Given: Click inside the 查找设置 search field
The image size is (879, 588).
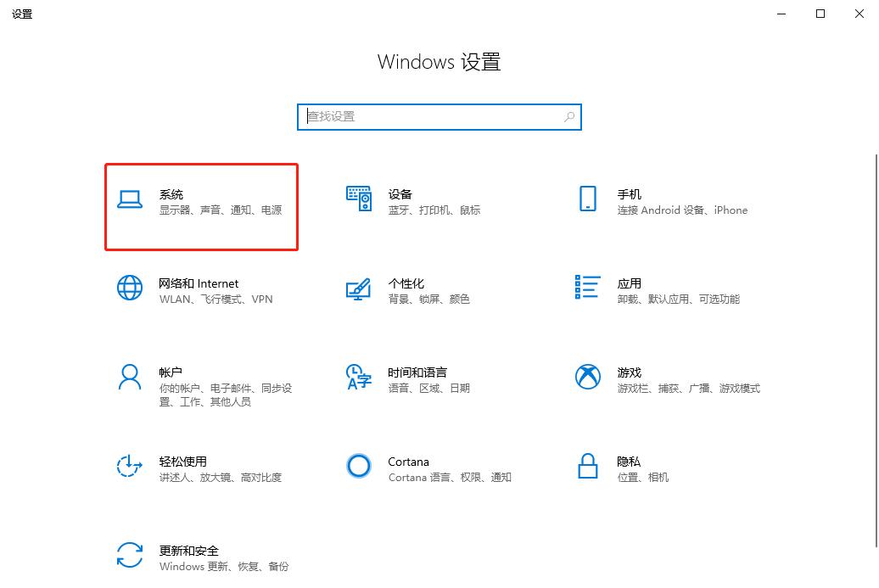Looking at the screenshot, I should (x=424, y=116).
